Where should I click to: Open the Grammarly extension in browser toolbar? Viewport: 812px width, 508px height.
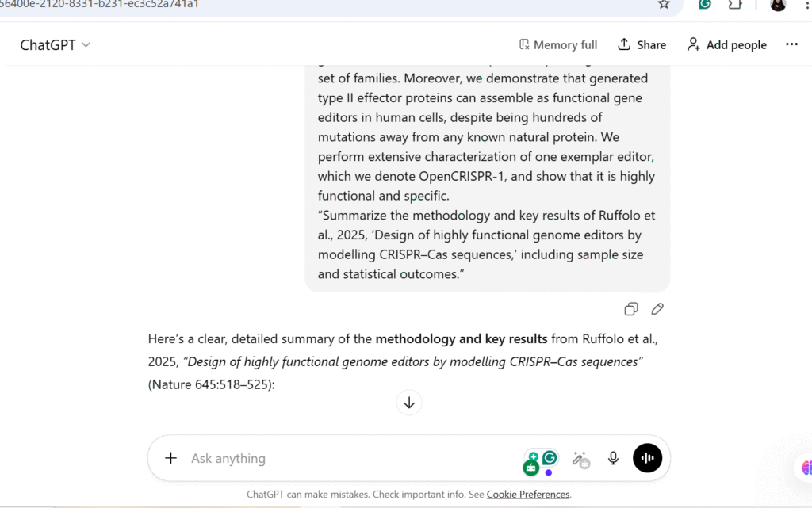pyautogui.click(x=704, y=4)
